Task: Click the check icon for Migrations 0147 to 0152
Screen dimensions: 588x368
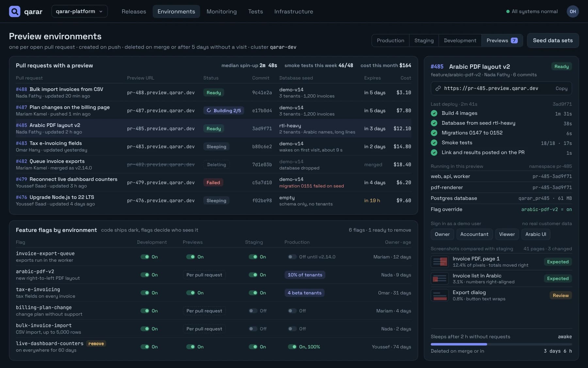Action: (434, 133)
